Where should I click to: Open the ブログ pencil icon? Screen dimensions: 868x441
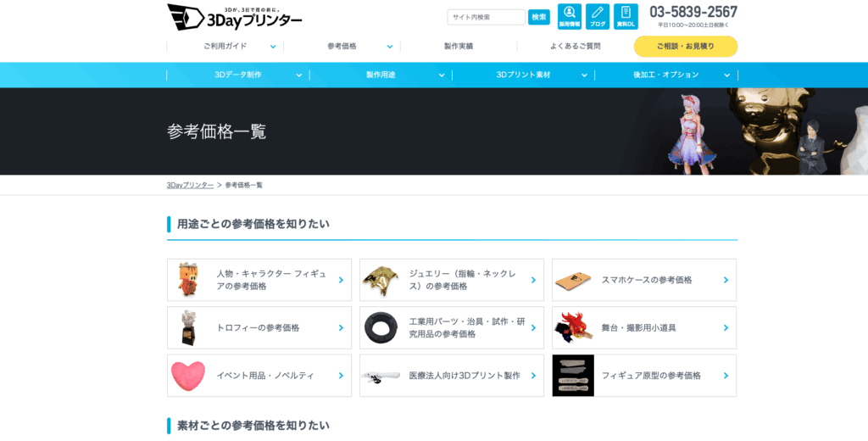[x=598, y=16]
